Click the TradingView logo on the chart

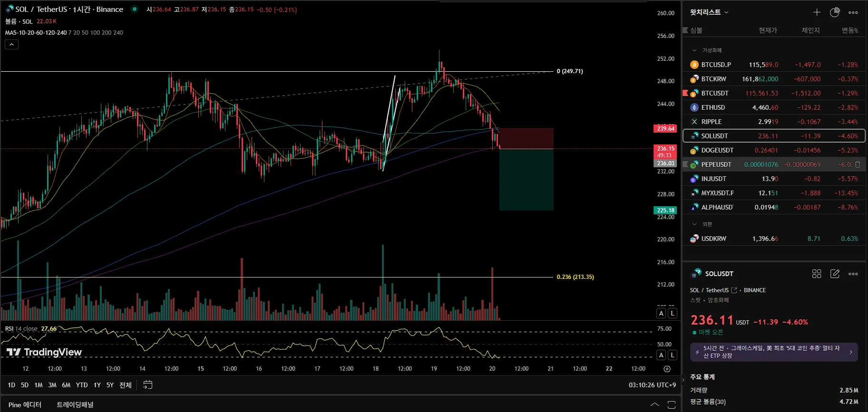point(44,352)
